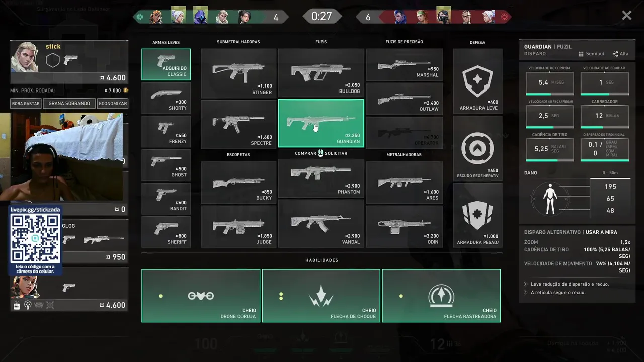Buy the Stinger submachine gun
Viewport: 644px width, 362px height.
(x=238, y=73)
